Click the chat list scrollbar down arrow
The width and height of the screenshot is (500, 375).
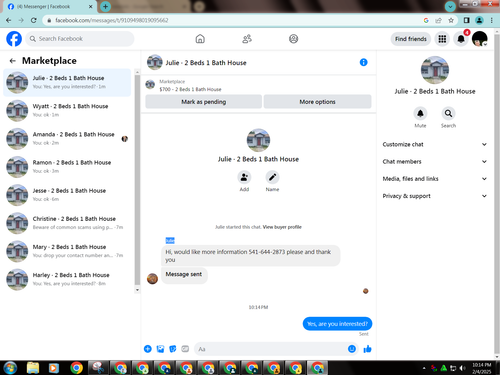(x=137, y=290)
